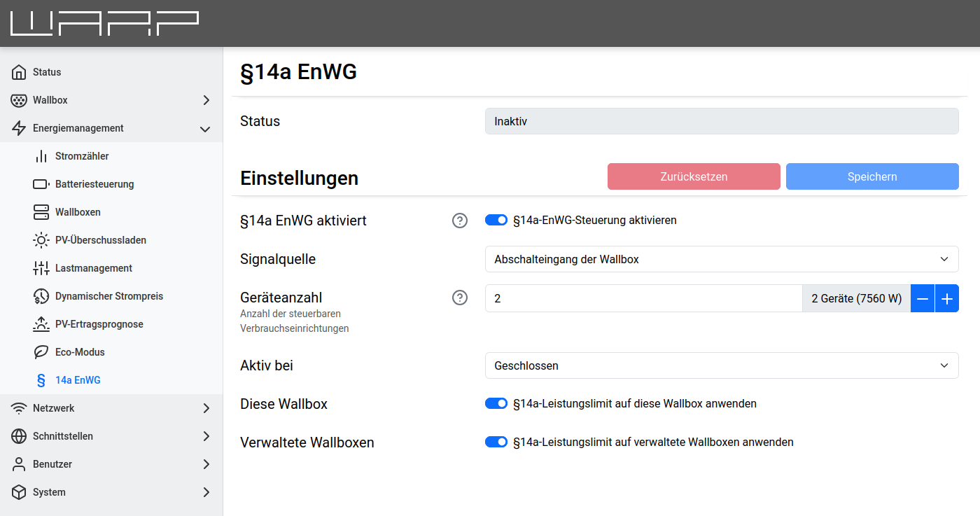
Task: Increase Geräteanzahl with plus button
Action: pos(947,298)
